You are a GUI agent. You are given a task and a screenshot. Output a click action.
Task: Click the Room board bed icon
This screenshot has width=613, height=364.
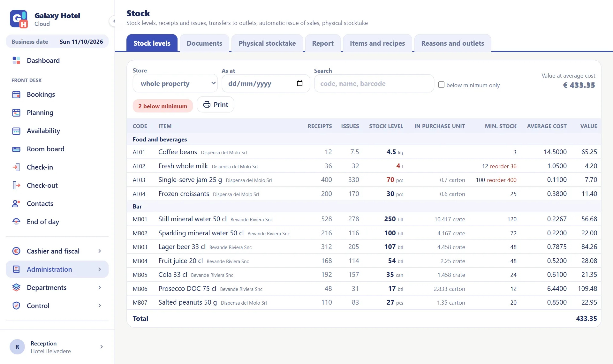tap(16, 149)
